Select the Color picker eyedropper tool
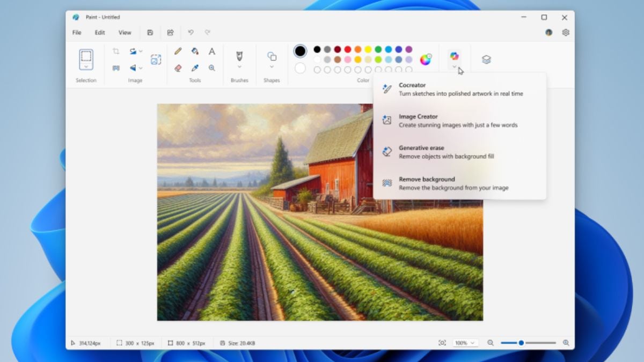 click(x=195, y=68)
